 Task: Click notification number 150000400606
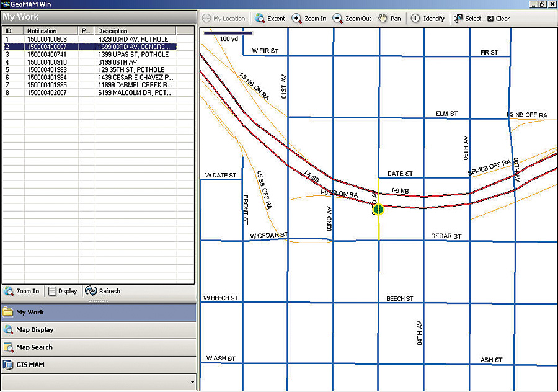pos(47,39)
